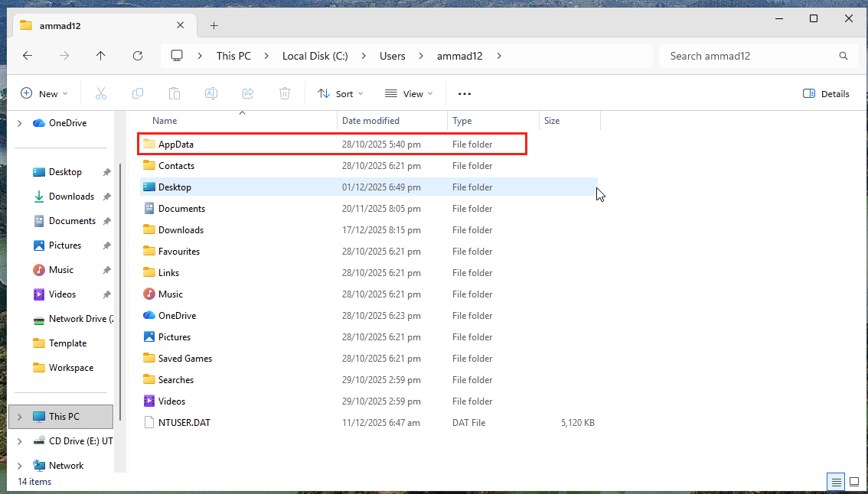Image resolution: width=868 pixels, height=494 pixels.
Task: Click the PC icon in address bar
Action: (178, 56)
